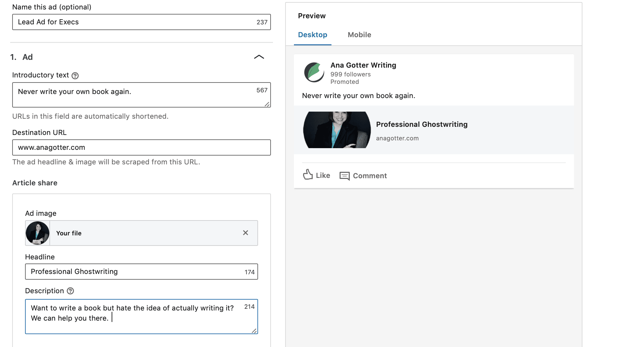Open Description help icon
644x347 pixels.
pyautogui.click(x=70, y=291)
